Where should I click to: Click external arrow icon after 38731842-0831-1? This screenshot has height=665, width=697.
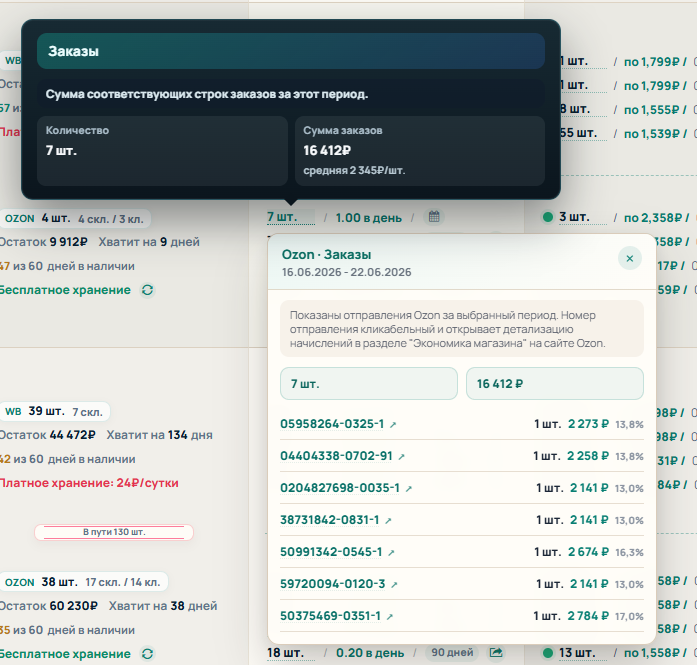[x=388, y=521]
